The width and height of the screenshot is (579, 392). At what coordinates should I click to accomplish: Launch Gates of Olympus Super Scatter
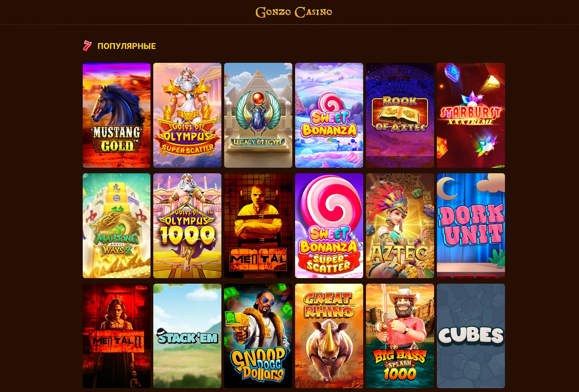click(x=187, y=115)
